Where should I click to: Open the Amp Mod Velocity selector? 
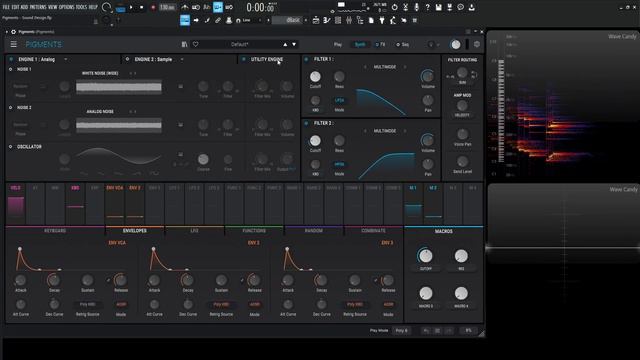click(x=462, y=115)
